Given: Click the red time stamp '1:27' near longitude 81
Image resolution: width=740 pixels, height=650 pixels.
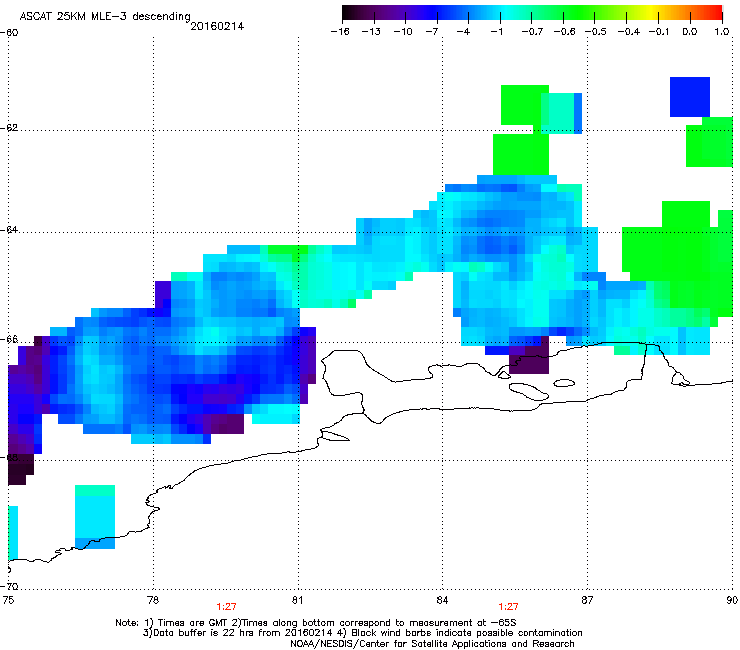Looking at the screenshot, I should [226, 607].
